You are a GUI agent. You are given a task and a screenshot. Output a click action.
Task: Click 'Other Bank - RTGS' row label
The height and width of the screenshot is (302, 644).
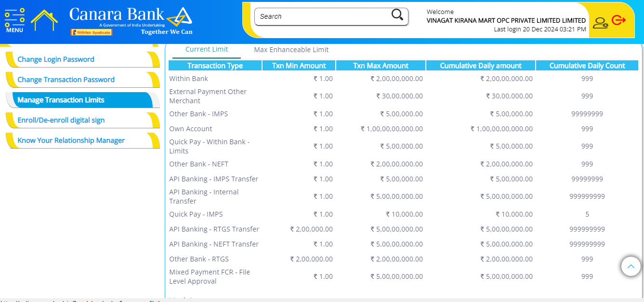click(x=199, y=259)
